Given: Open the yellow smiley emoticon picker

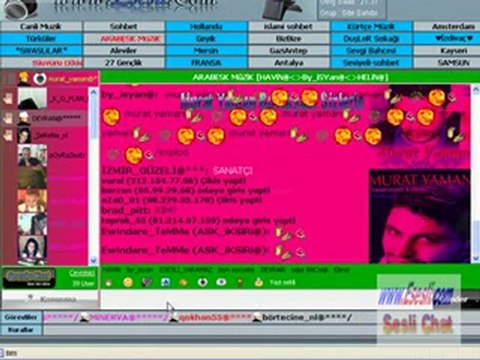Looking at the screenshot, I should (128, 282).
